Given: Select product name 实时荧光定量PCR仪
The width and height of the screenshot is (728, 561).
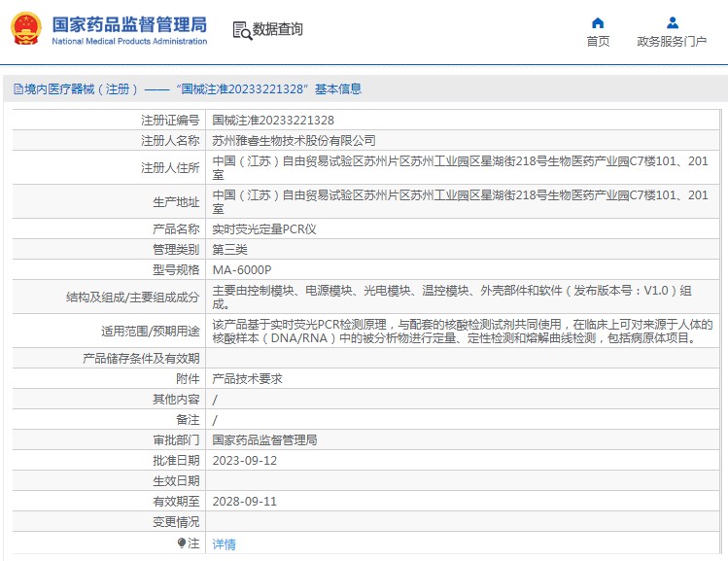Looking at the screenshot, I should (x=264, y=228).
